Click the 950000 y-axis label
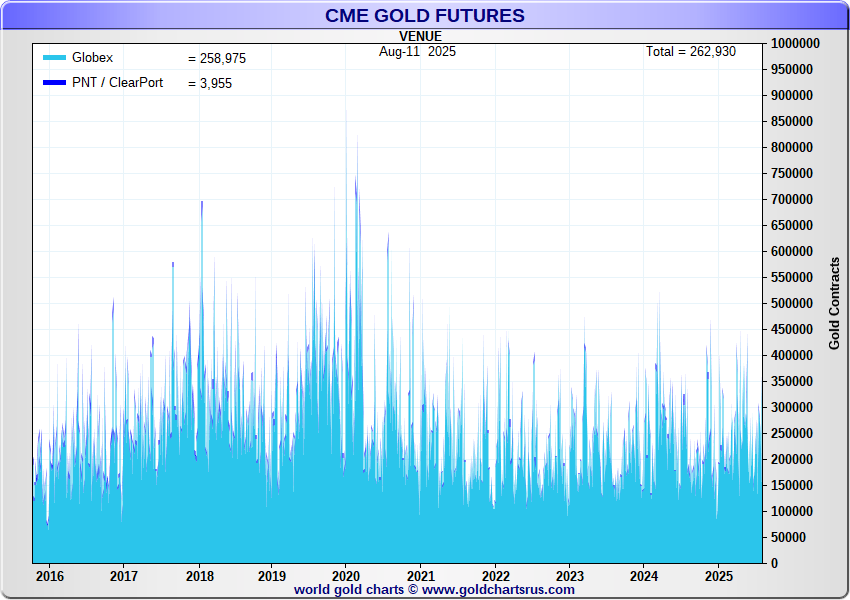The height and width of the screenshot is (600, 850). pyautogui.click(x=792, y=69)
